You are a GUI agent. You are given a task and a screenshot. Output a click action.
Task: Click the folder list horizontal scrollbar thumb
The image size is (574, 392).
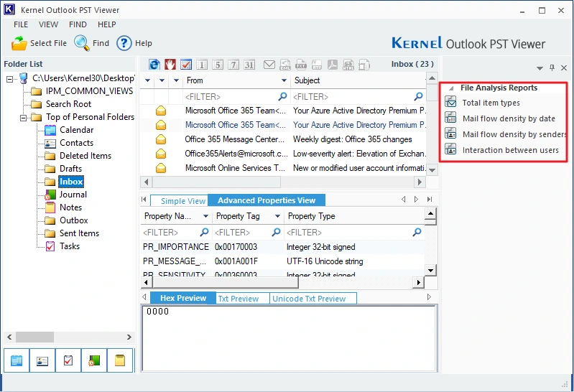coord(34,337)
